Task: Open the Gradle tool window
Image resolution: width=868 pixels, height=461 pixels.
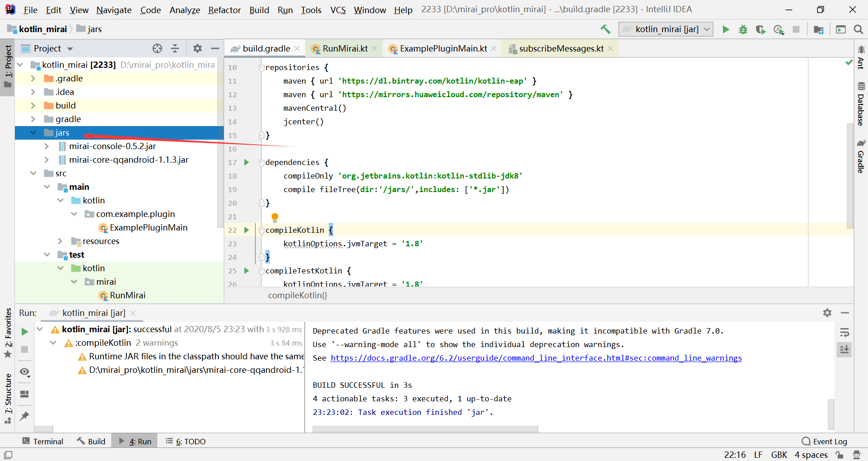Action: click(x=861, y=156)
